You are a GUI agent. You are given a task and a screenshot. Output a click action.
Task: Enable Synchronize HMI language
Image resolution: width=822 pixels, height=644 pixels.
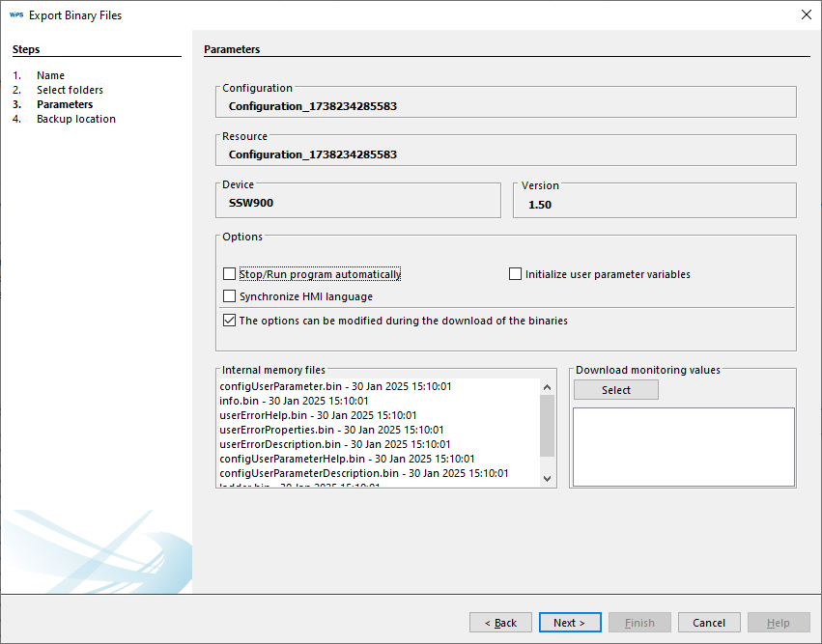229,296
